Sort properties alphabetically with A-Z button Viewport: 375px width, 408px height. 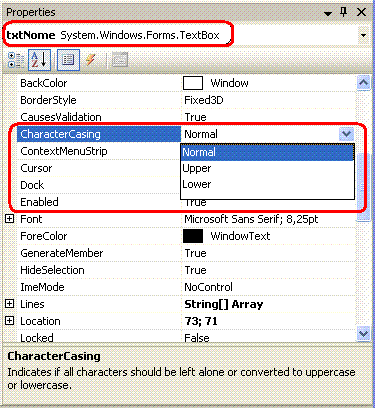pyautogui.click(x=39, y=60)
